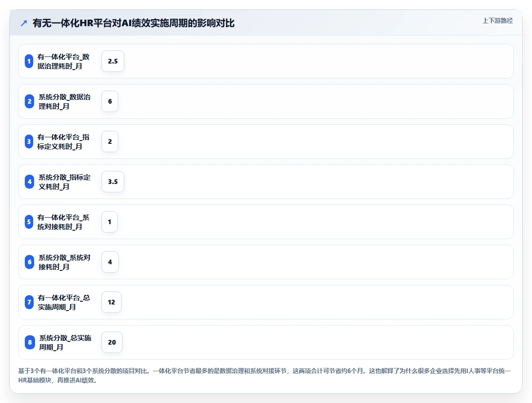532x403 pixels.
Task: Click the value box showing 20
Action: click(112, 342)
